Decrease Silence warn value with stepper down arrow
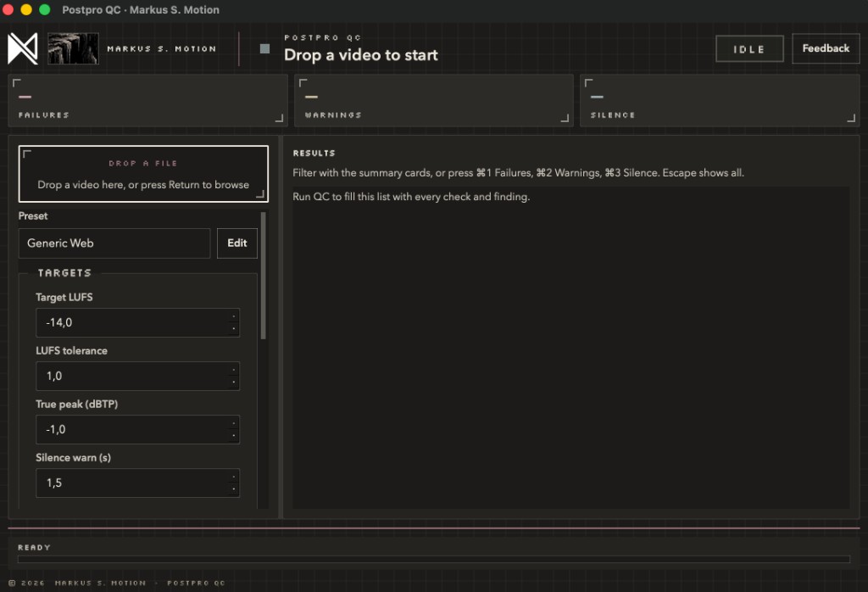Image resolution: width=868 pixels, height=592 pixels. pos(234,489)
